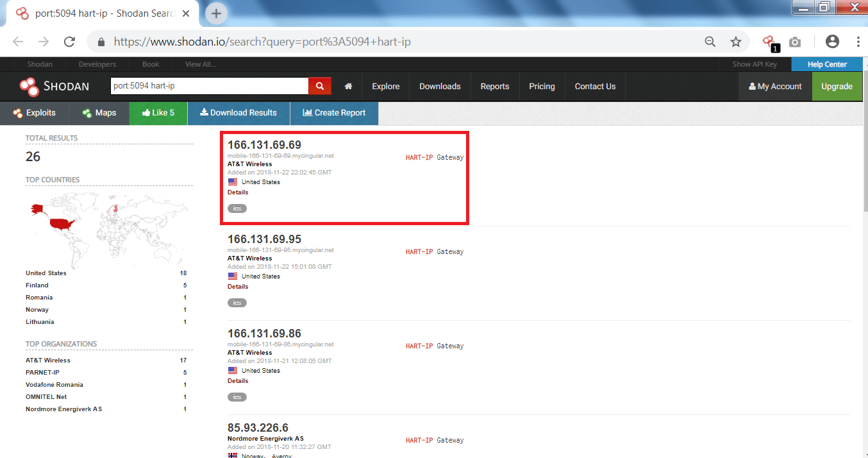Click the 166.131.69.95 IP address link
Screen dimensions: 868x458
(264, 239)
